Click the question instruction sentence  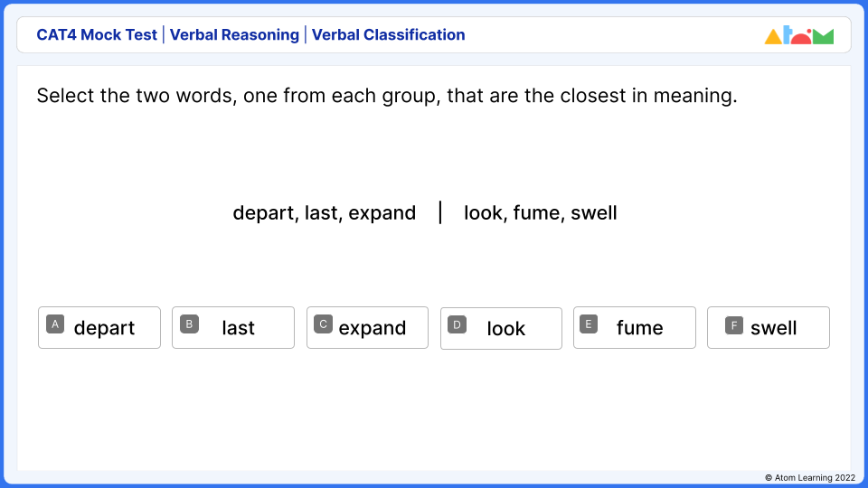pyautogui.click(x=387, y=96)
